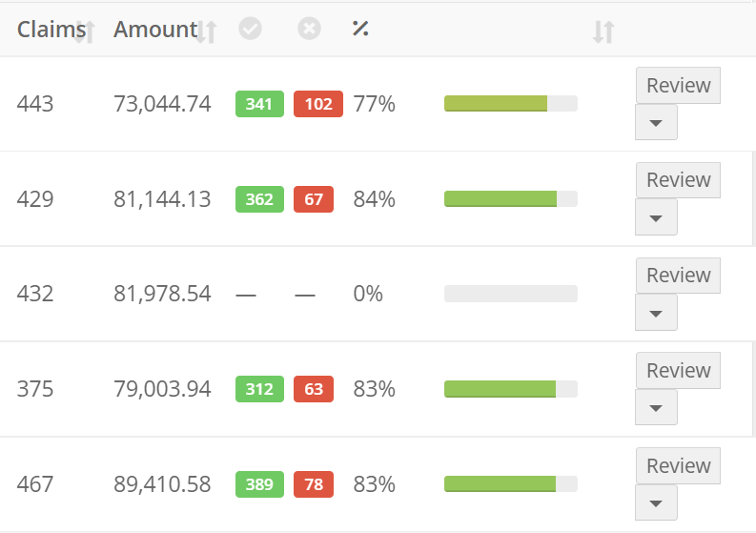
Task: Open Review for the 432 claims row
Action: (x=678, y=276)
